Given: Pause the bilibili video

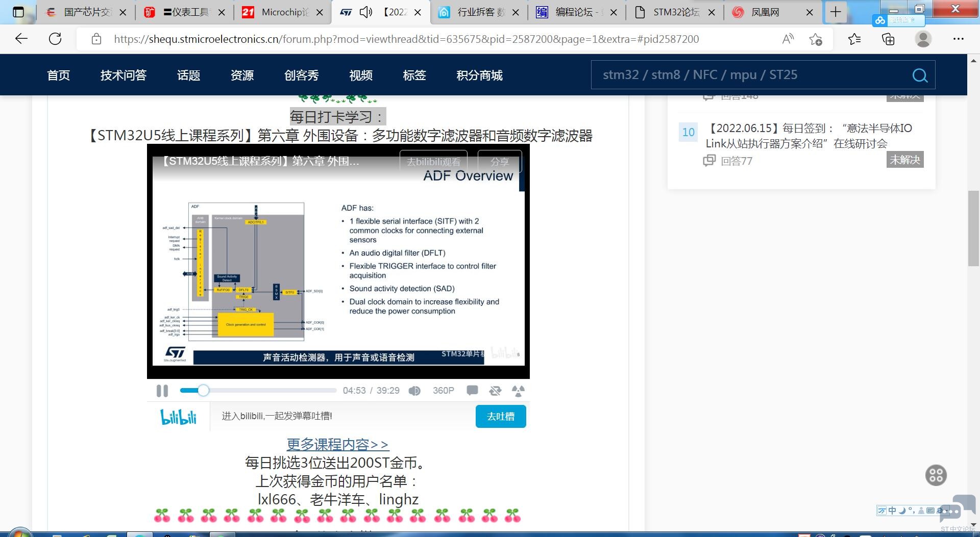Looking at the screenshot, I should pyautogui.click(x=162, y=391).
